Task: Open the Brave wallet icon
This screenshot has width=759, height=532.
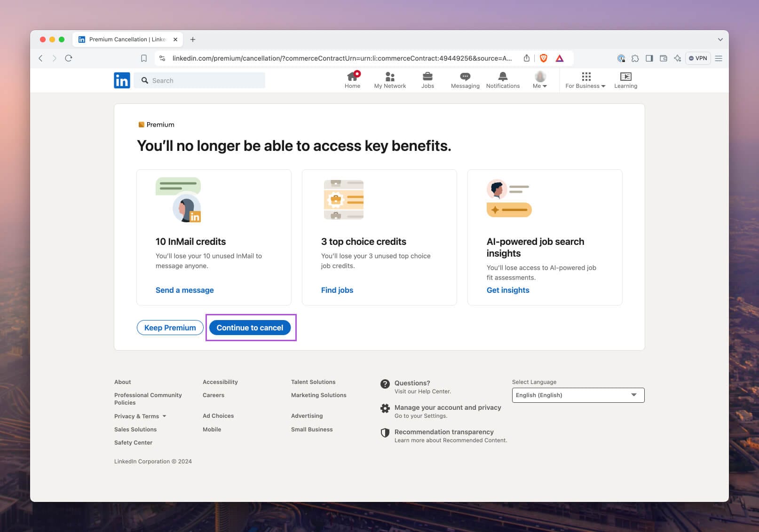Action: 664,58
